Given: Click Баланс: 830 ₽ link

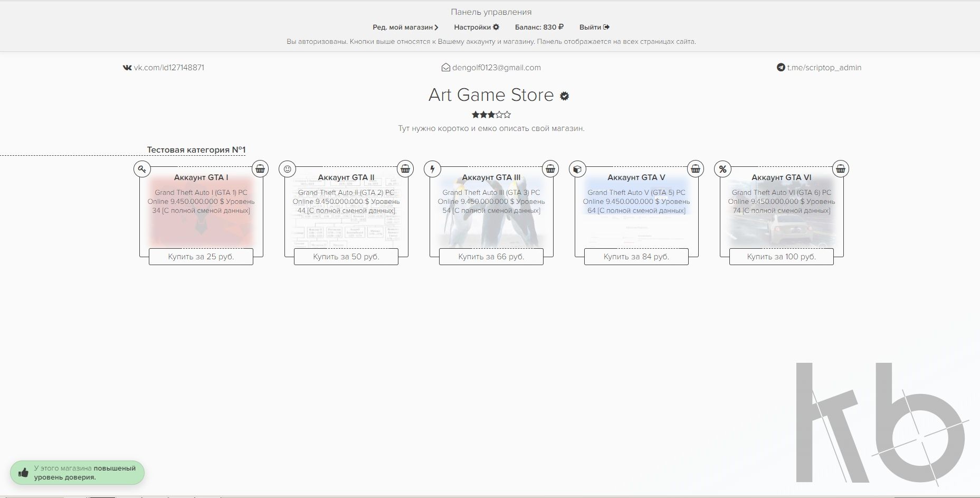Looking at the screenshot, I should [x=539, y=27].
